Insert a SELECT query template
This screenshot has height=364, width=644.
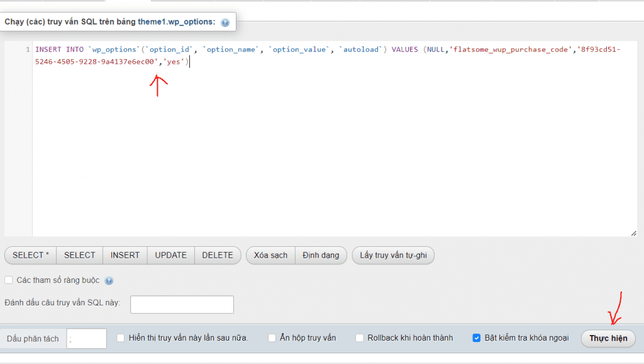click(x=79, y=255)
